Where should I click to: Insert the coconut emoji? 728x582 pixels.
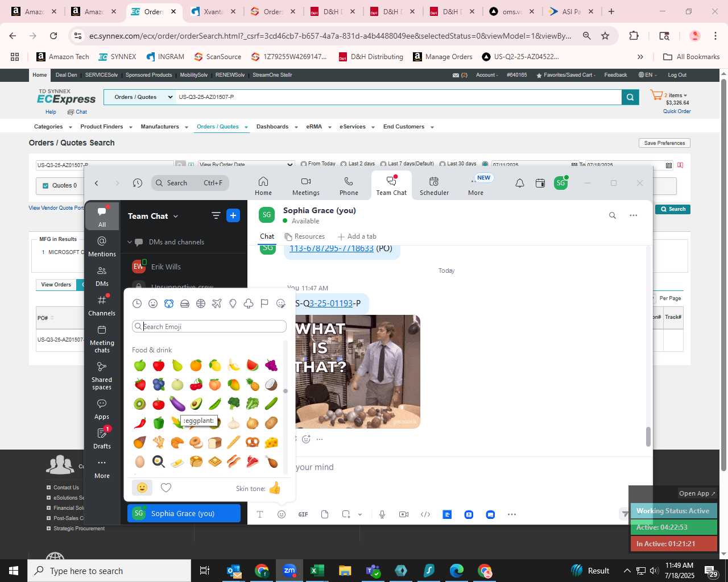pos(271,384)
